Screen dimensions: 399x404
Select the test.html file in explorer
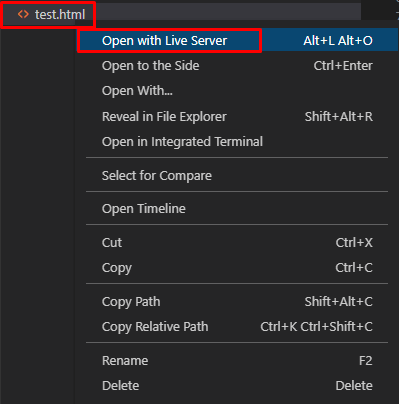48,14
